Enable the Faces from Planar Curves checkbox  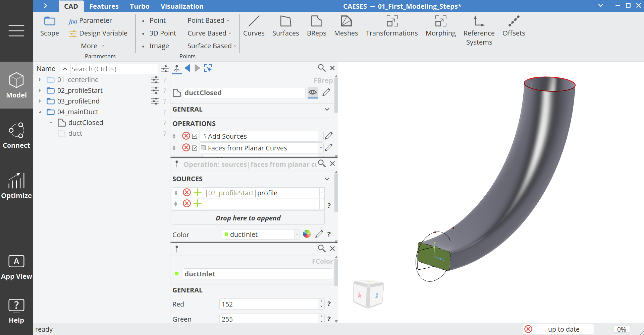click(195, 148)
